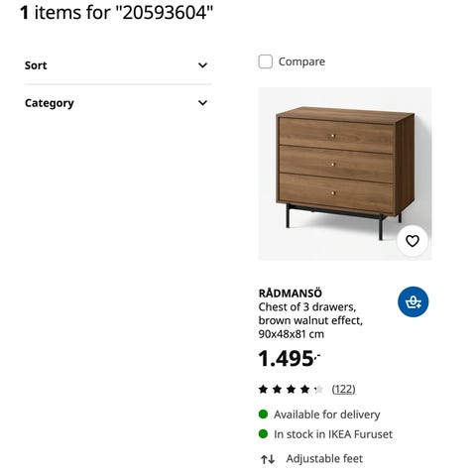Expand the Category filter section
The width and height of the screenshot is (476, 476).
tap(118, 103)
